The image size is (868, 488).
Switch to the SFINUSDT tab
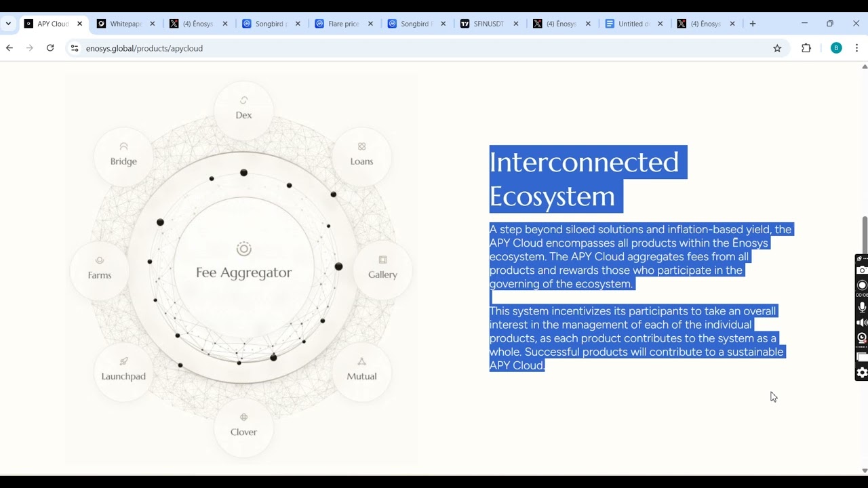(489, 24)
